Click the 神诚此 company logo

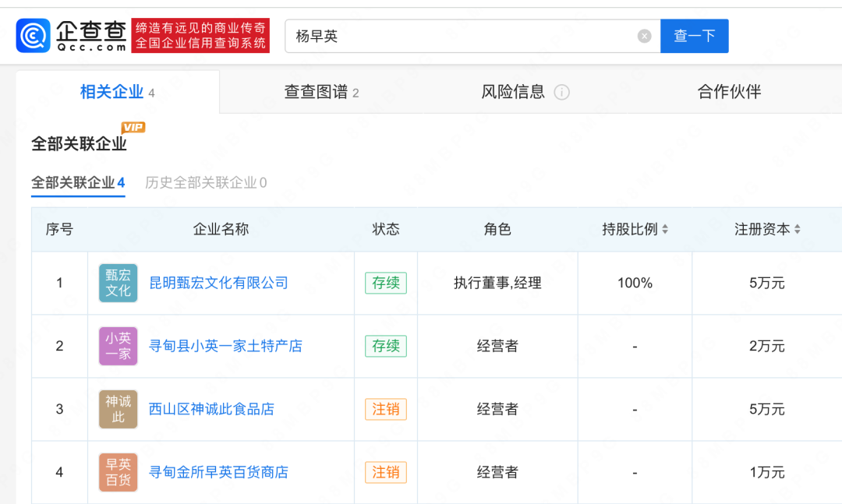tap(118, 409)
